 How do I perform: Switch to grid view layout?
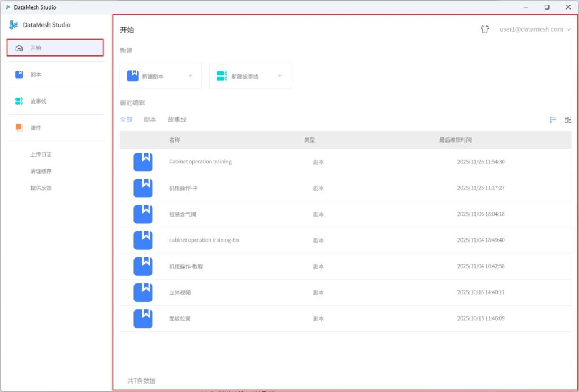[x=568, y=119]
